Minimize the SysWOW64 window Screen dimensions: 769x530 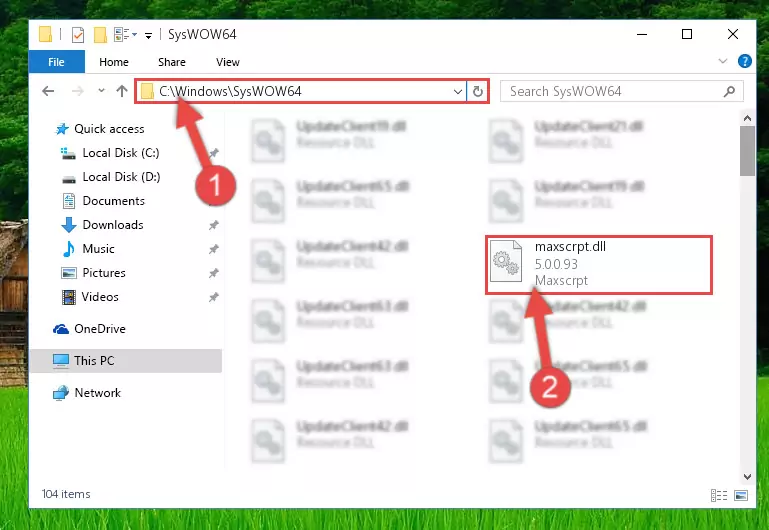click(x=642, y=34)
